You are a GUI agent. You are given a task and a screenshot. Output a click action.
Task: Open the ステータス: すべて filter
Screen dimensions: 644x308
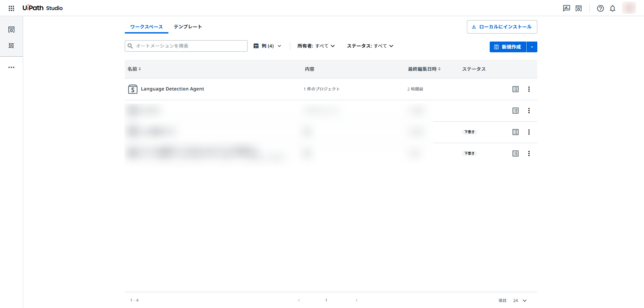pyautogui.click(x=370, y=46)
